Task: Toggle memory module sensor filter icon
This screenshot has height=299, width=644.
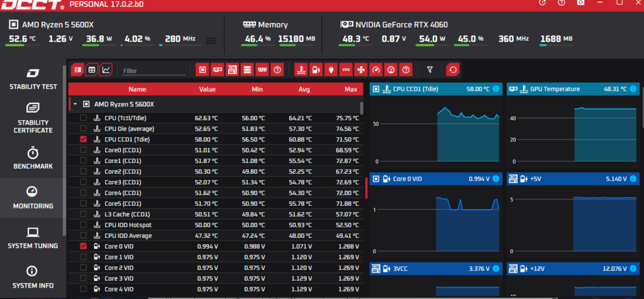Action: pyautogui.click(x=262, y=69)
